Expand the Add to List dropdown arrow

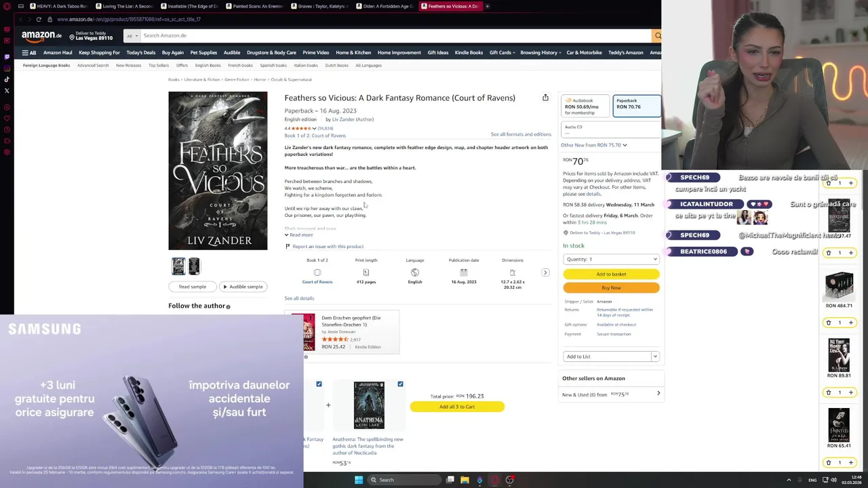click(655, 357)
